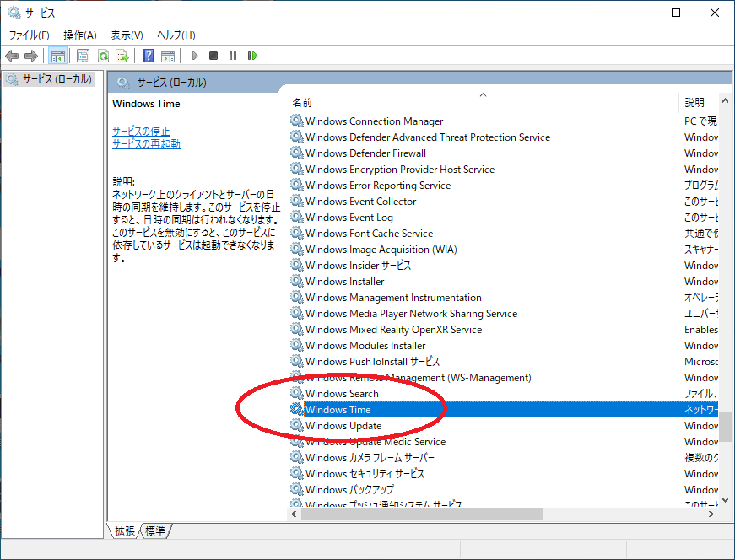
Task: Click the サービスの停止 link
Action: [141, 132]
